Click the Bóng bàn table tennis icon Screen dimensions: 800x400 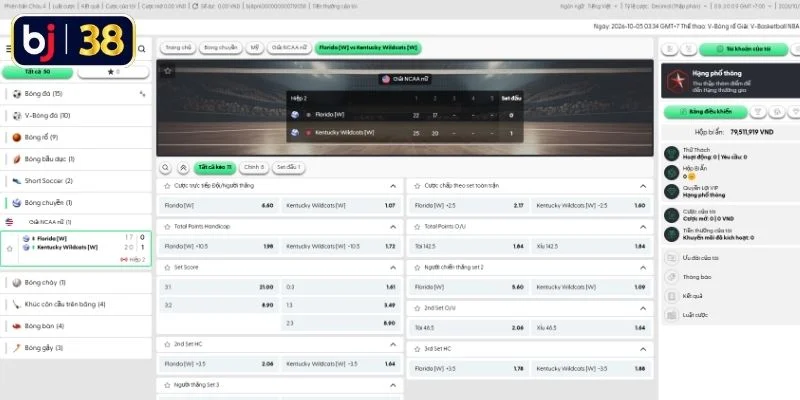coord(17,326)
